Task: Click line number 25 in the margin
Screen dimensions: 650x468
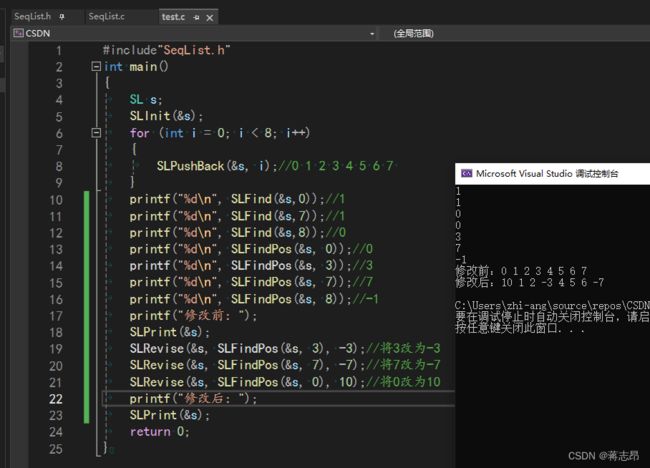Action: 56,449
